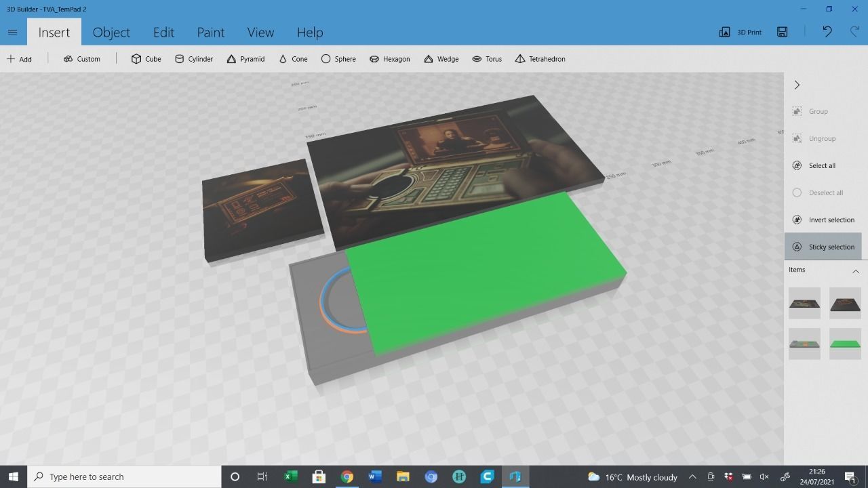This screenshot has width=868, height=488.
Task: Open Google Chrome from the taskbar
Action: click(x=347, y=476)
